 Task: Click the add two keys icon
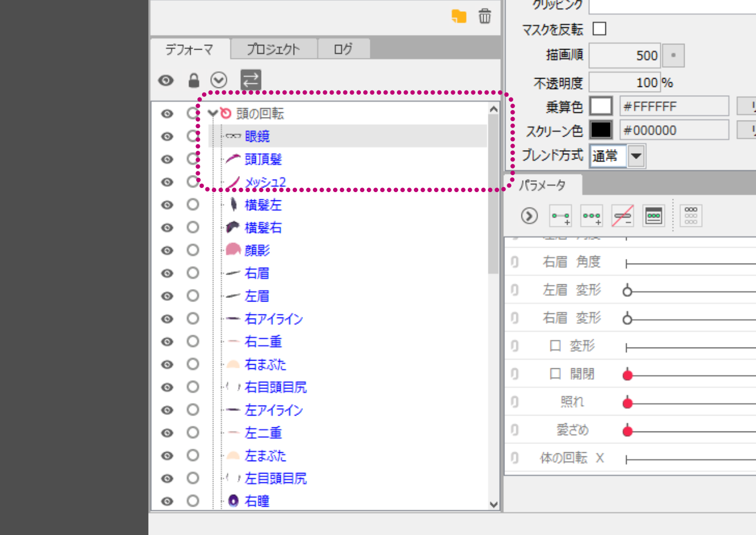tap(561, 216)
